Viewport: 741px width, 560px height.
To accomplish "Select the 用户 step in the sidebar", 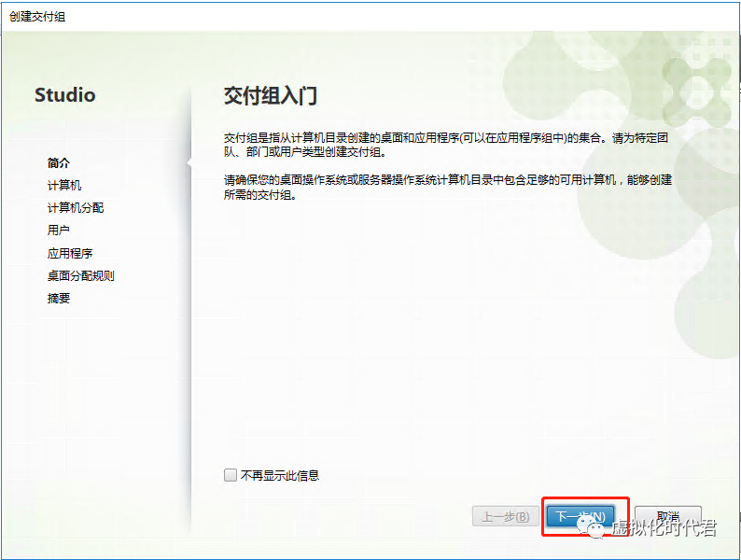I will [x=59, y=231].
